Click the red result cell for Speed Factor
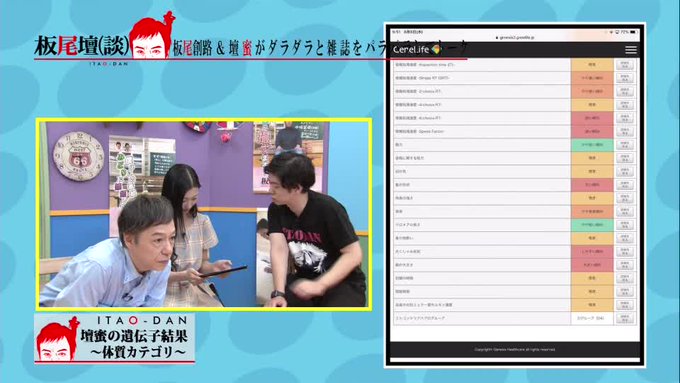Screen dimensions: 680x383 pos(592,131)
